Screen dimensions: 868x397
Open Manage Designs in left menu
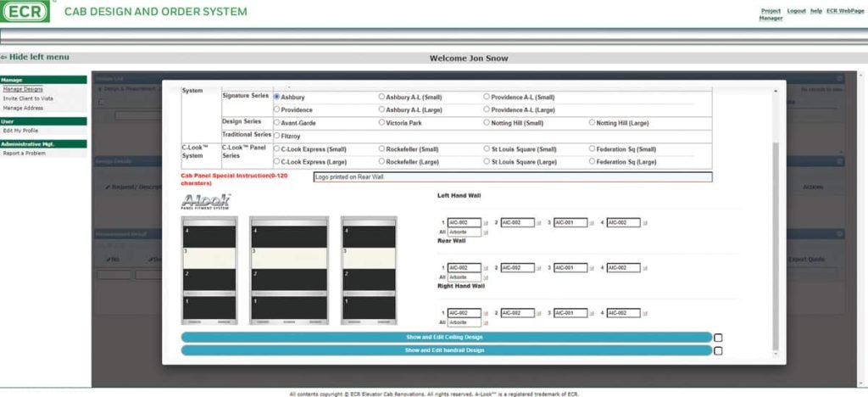(x=23, y=89)
